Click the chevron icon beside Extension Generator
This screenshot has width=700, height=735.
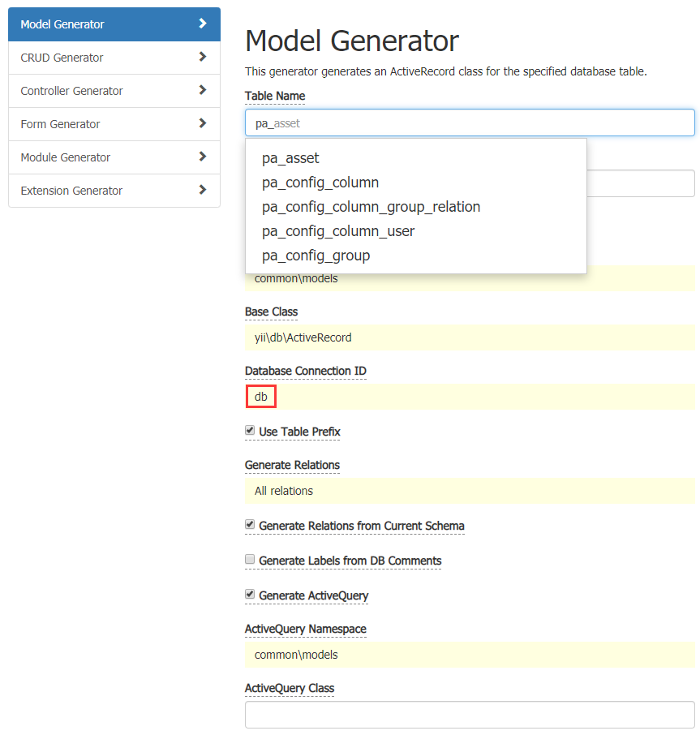pos(203,190)
